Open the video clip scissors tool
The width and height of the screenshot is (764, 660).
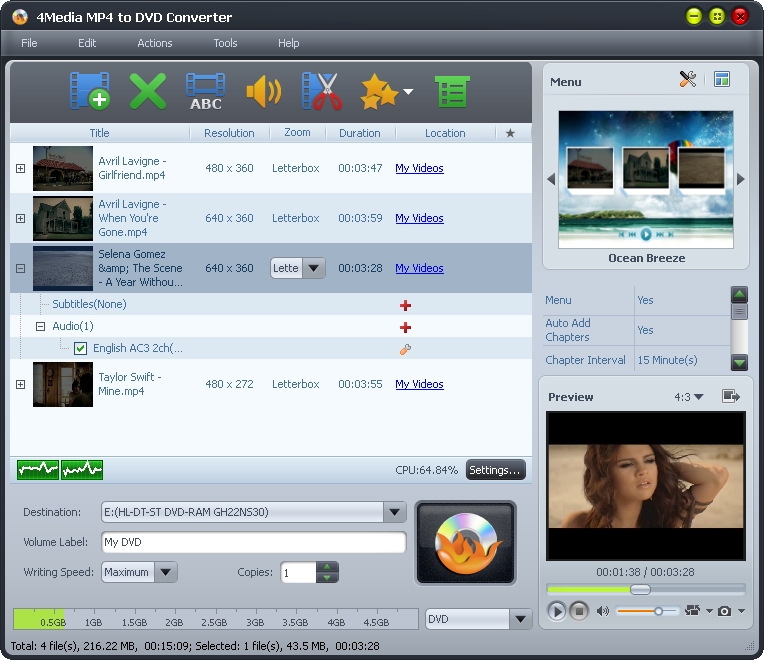pos(322,91)
